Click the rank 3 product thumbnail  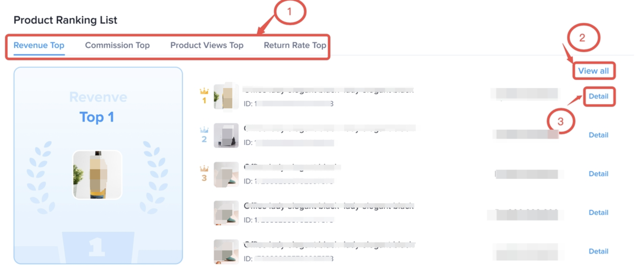[226, 175]
